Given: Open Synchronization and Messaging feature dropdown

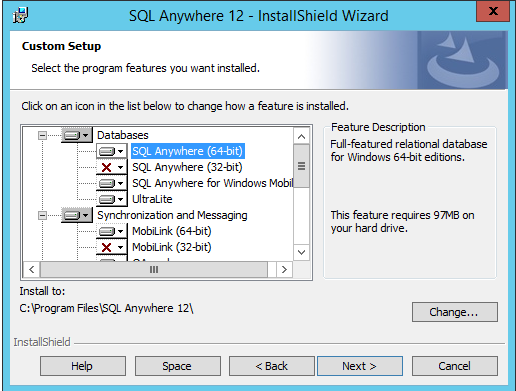Looking at the screenshot, I should (77, 215).
